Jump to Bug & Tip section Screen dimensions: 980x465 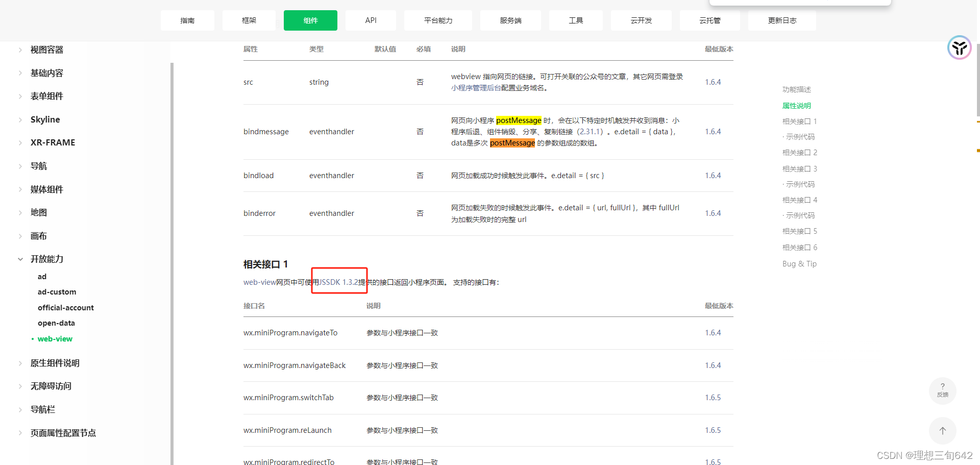799,263
